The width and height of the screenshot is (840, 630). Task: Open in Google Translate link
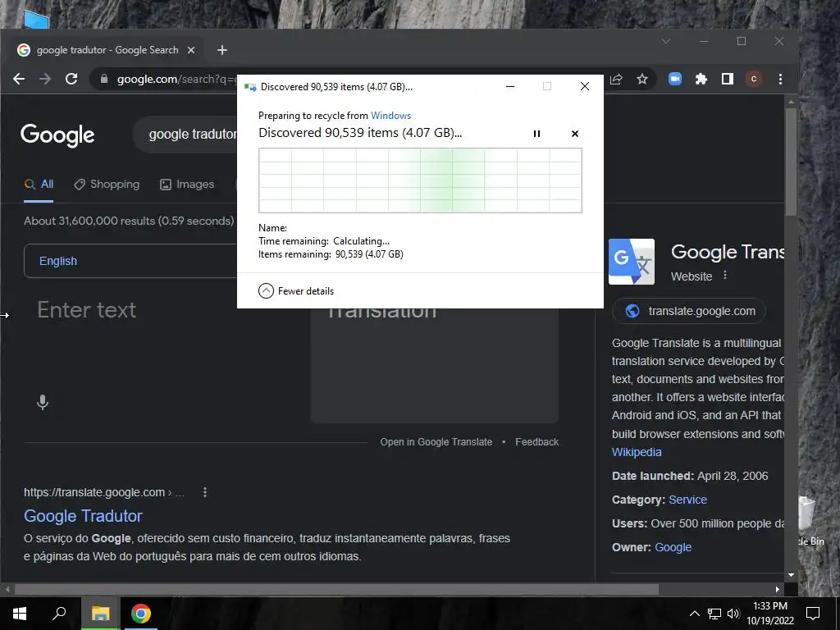pyautogui.click(x=436, y=442)
